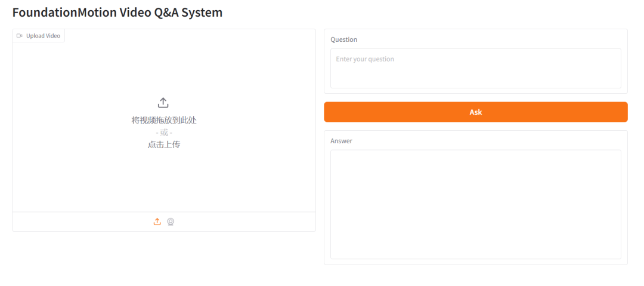Focus the "Enter your question" text field
This screenshot has height=286, width=644.
click(475, 72)
